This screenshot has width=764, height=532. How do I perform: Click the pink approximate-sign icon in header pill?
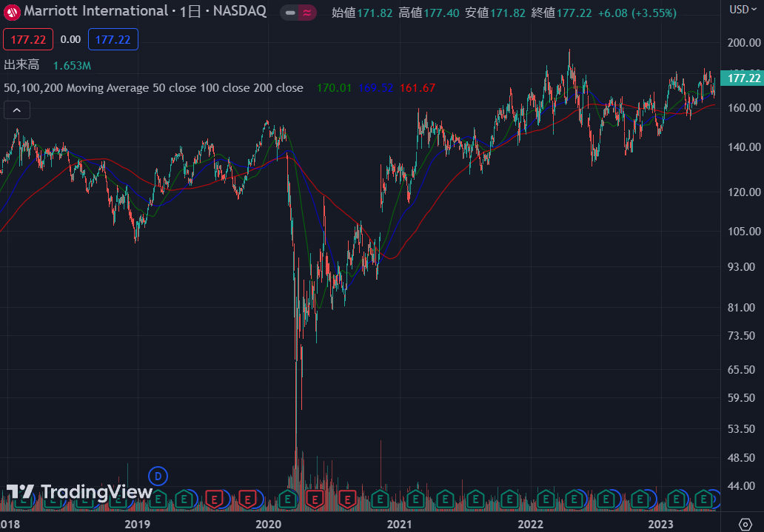tap(307, 13)
